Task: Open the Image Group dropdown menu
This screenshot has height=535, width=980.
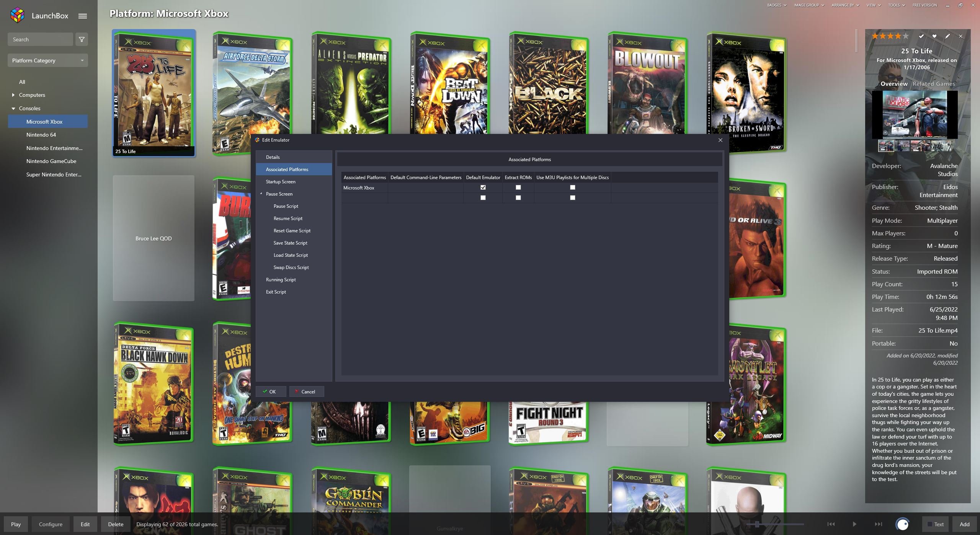Action: (809, 5)
